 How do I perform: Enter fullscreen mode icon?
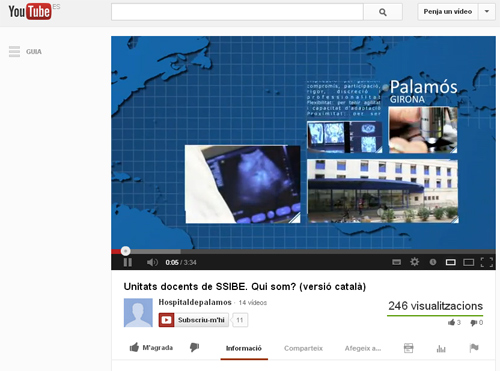(487, 262)
